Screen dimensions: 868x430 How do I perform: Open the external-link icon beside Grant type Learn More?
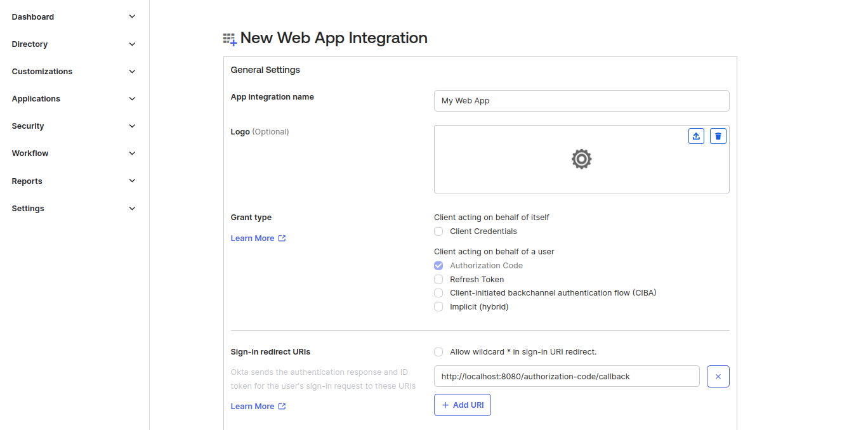click(282, 238)
